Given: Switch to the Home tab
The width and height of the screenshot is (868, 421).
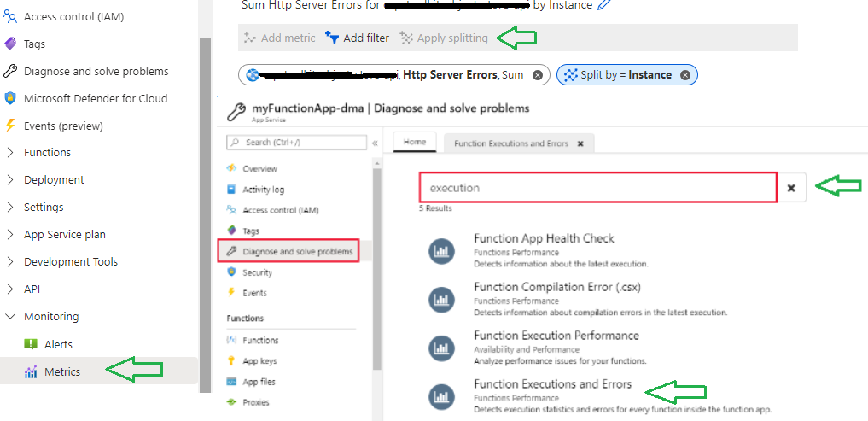Looking at the screenshot, I should [415, 142].
